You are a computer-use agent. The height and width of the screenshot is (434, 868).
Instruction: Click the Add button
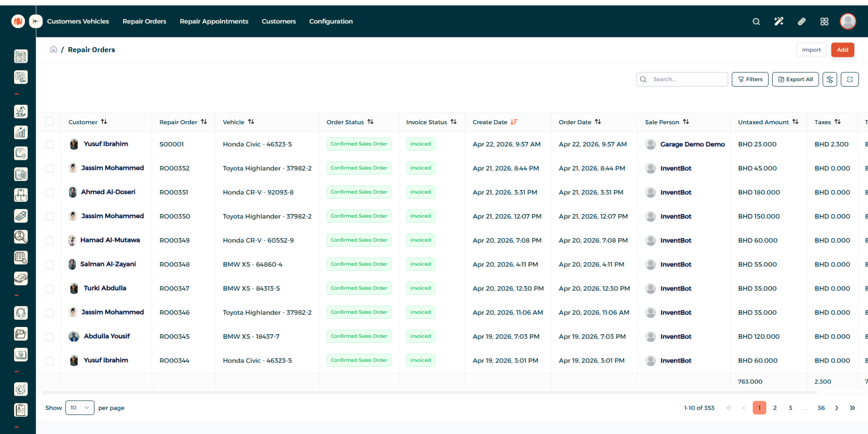click(x=842, y=50)
